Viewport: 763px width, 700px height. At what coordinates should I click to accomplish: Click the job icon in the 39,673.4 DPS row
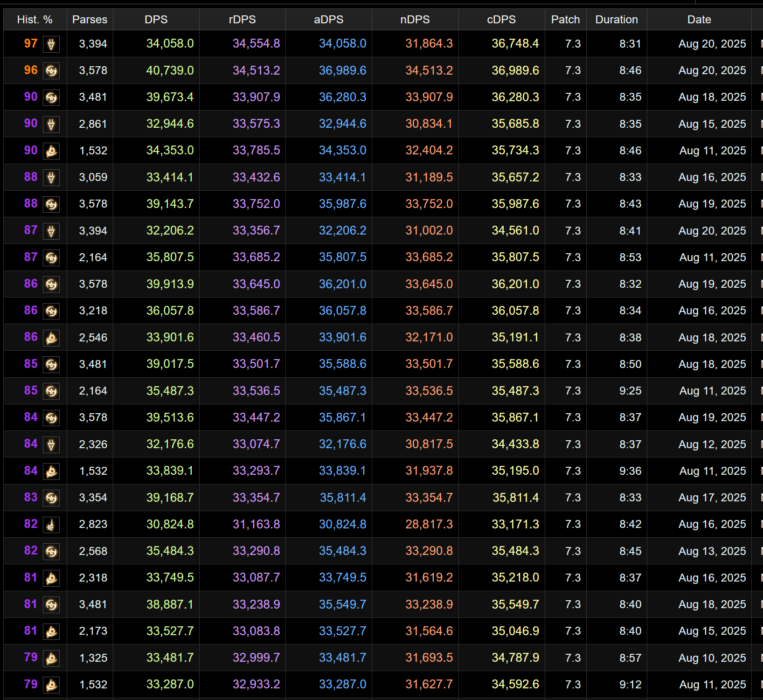click(51, 97)
